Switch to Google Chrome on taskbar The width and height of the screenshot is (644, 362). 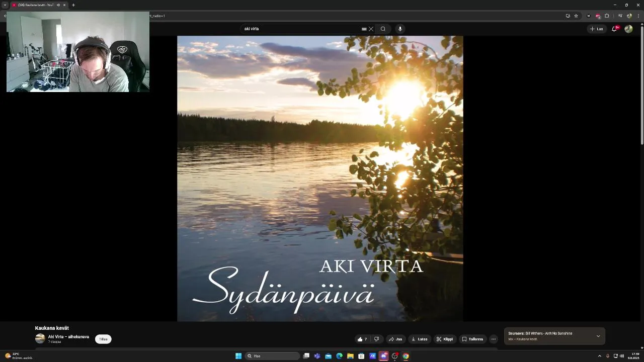(406, 356)
